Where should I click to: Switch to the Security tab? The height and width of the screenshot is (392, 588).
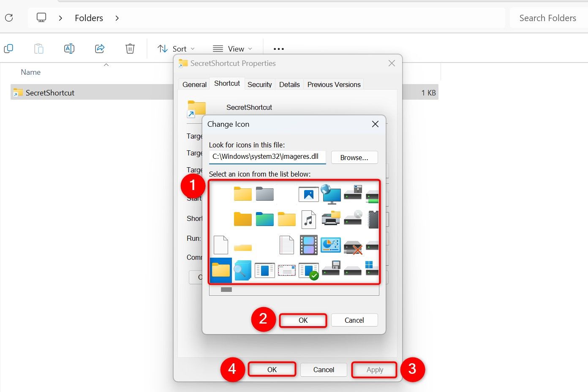(259, 84)
